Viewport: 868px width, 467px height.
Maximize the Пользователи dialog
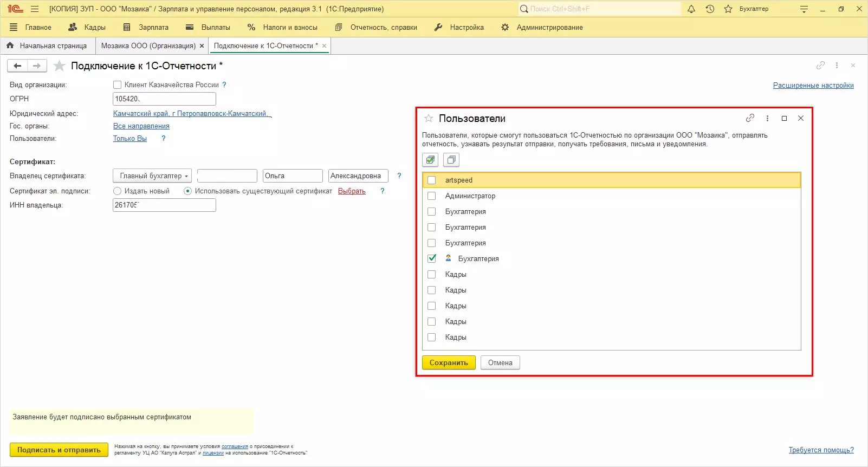[784, 118]
